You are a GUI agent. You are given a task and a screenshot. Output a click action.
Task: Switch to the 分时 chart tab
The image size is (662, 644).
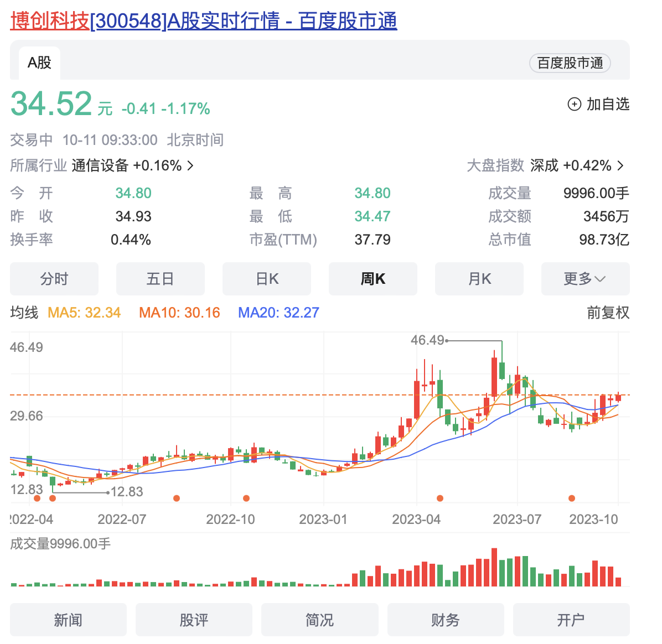point(54,279)
